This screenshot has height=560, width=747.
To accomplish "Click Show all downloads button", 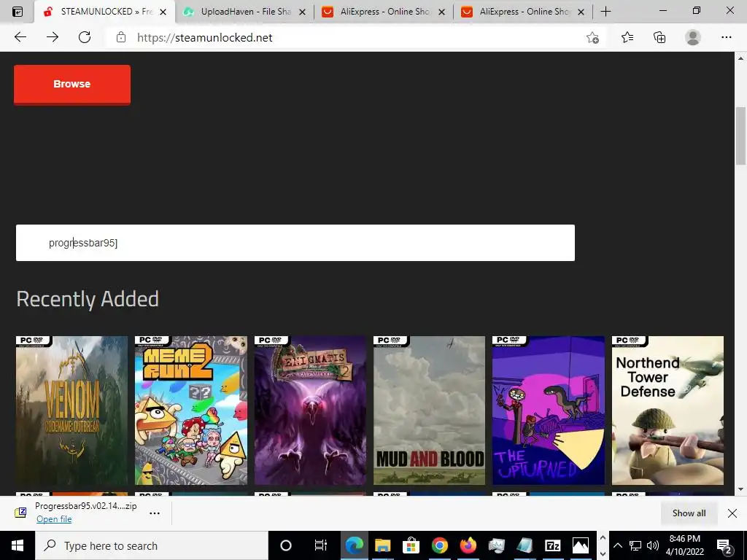I will click(x=689, y=513).
